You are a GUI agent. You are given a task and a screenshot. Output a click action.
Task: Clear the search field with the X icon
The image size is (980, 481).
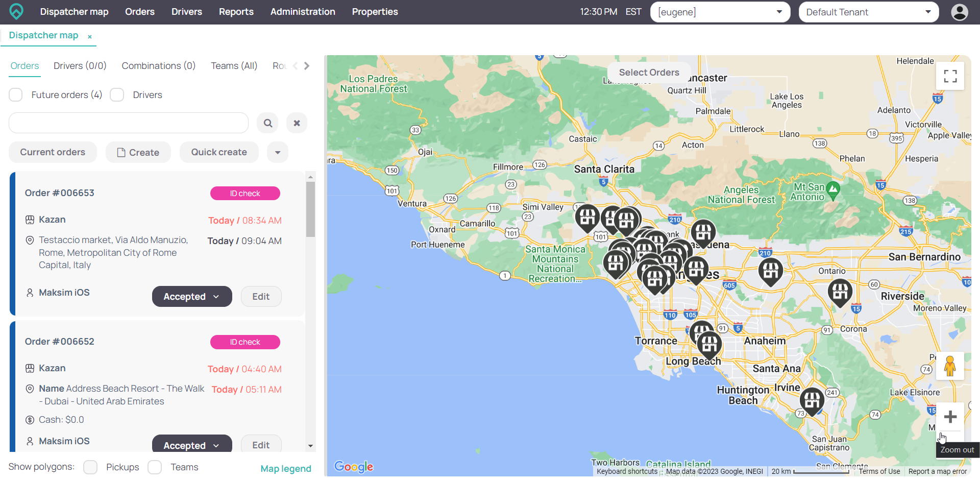coord(297,123)
